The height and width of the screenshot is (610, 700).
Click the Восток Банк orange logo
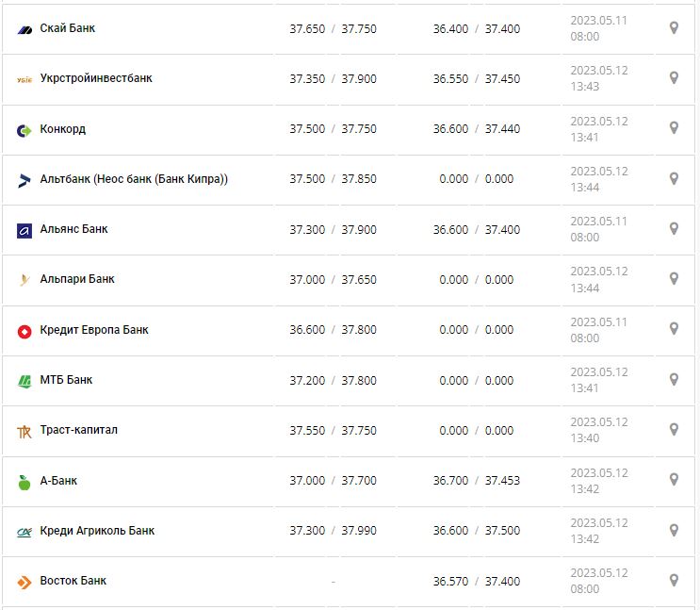(24, 582)
